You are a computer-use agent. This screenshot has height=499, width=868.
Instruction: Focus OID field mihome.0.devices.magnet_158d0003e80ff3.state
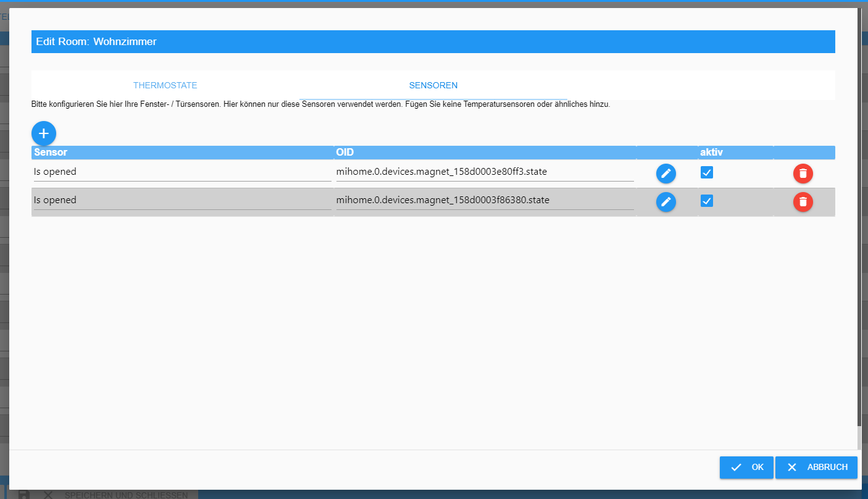(485, 172)
